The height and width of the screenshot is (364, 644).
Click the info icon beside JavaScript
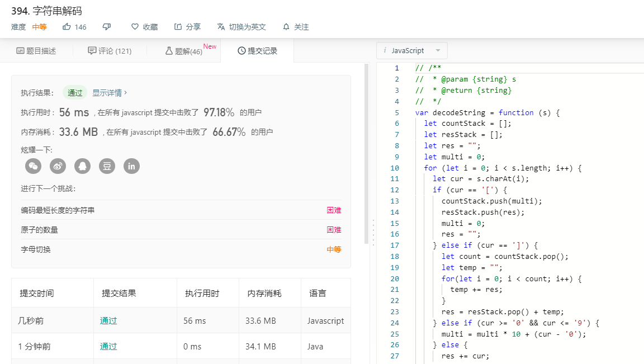pyautogui.click(x=385, y=50)
